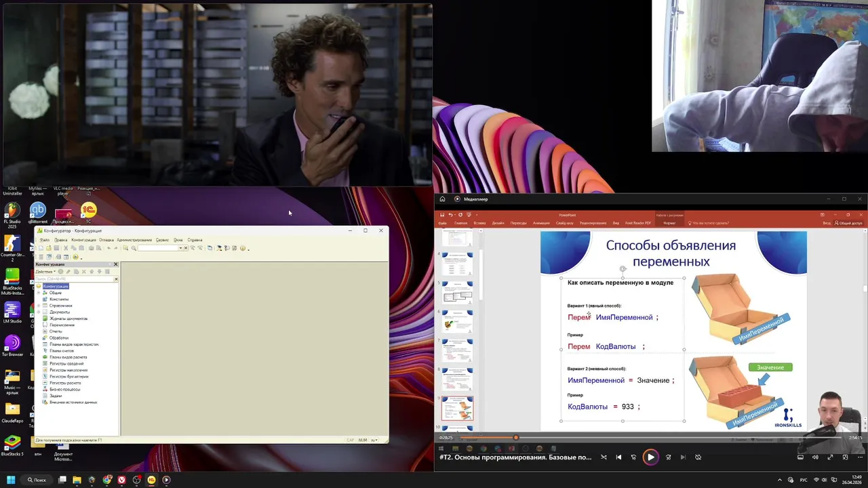Open the Windows Start button

pyautogui.click(x=11, y=480)
